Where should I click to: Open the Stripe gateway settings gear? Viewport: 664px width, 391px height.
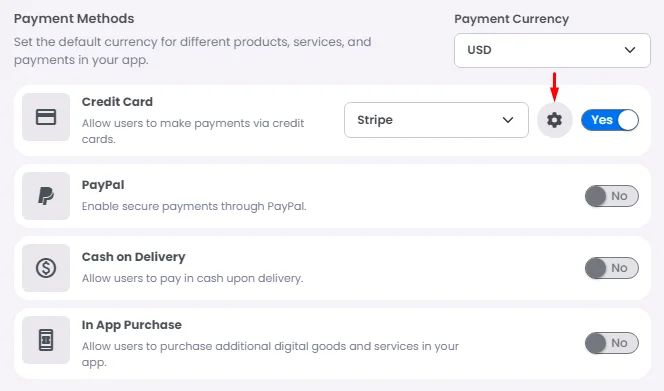pos(554,120)
